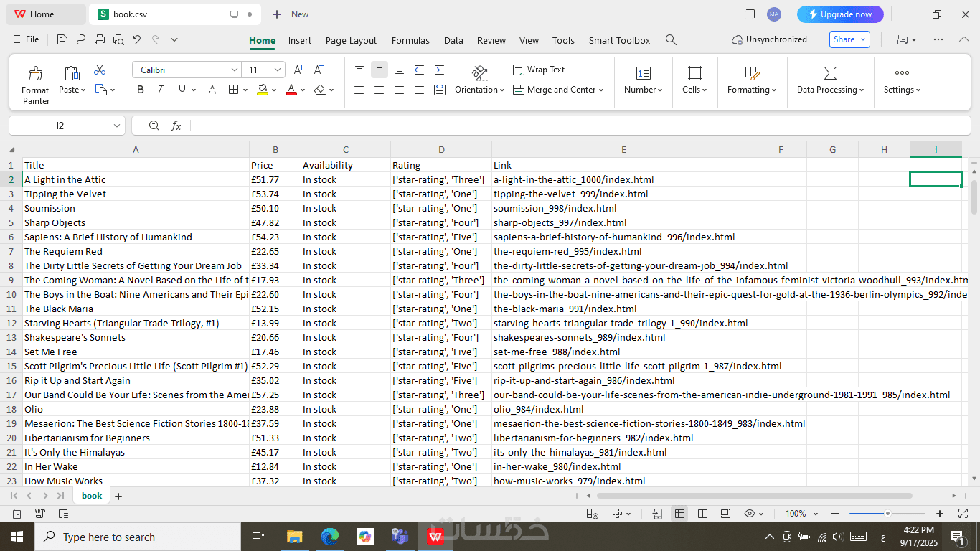Viewport: 980px width, 551px height.
Task: Click the zoom slider handle
Action: coord(887,514)
